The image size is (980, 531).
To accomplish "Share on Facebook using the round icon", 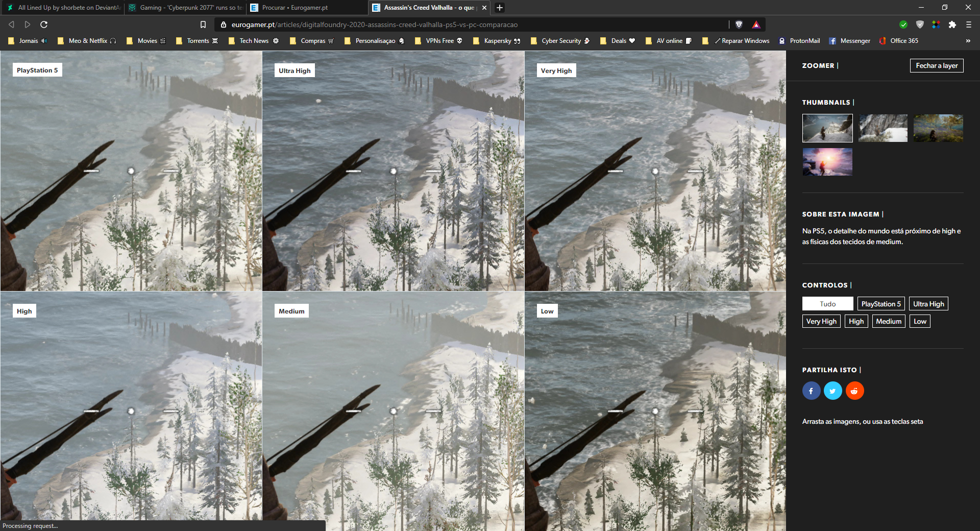I will (x=811, y=391).
